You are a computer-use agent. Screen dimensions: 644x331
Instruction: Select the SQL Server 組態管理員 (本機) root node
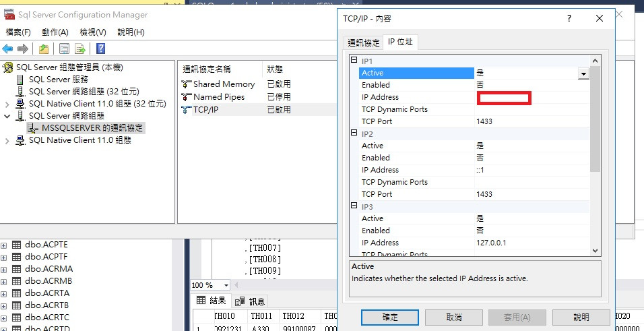pyautogui.click(x=69, y=67)
